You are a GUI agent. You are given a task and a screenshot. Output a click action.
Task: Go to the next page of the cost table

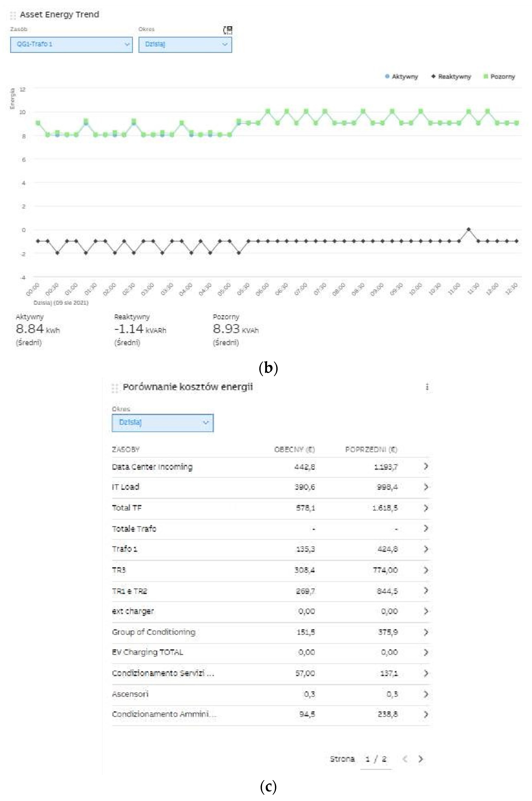coord(421,759)
